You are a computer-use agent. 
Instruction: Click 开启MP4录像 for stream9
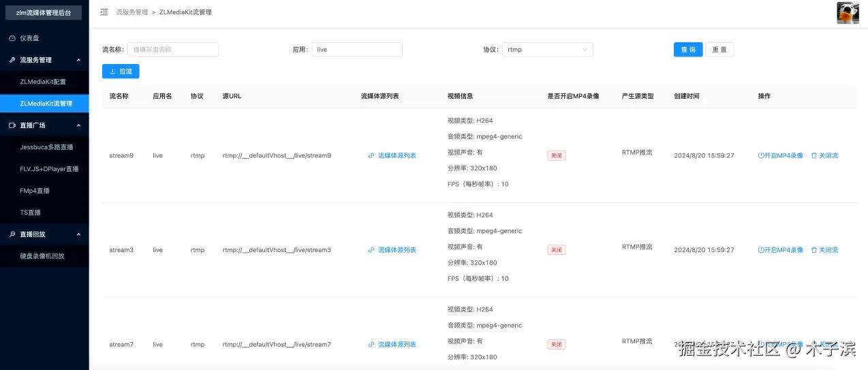click(x=781, y=155)
